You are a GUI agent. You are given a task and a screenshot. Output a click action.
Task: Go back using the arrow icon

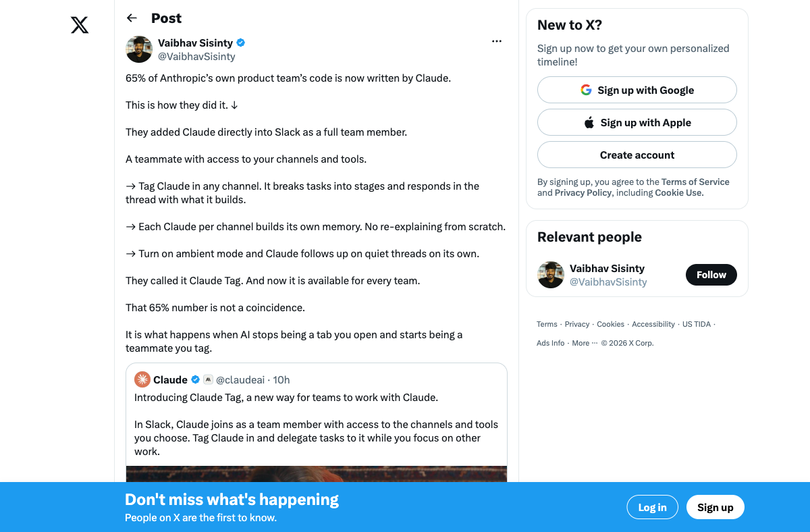click(x=132, y=18)
